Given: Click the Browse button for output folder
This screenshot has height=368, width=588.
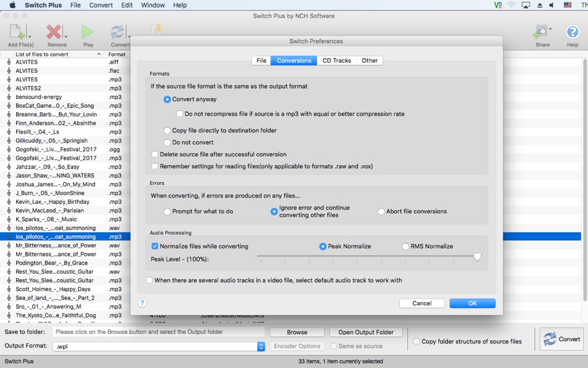Looking at the screenshot, I should [297, 332].
